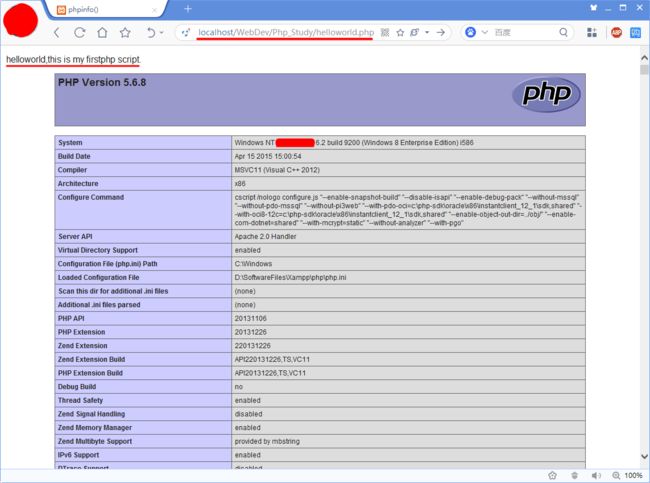The image size is (650, 483).
Task: Mute sound with status bar speaker icon
Action: (596, 475)
